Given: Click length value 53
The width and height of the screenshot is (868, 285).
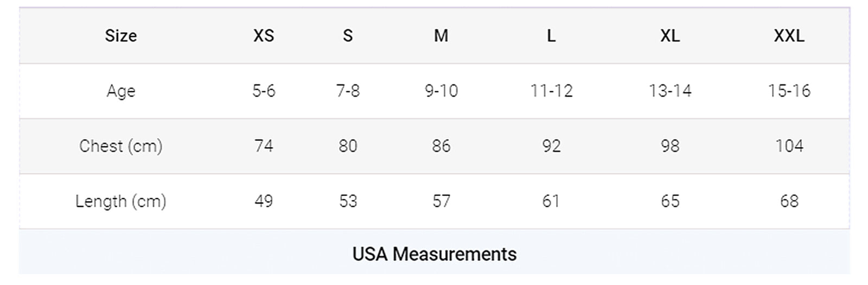Looking at the screenshot, I should pyautogui.click(x=348, y=201).
